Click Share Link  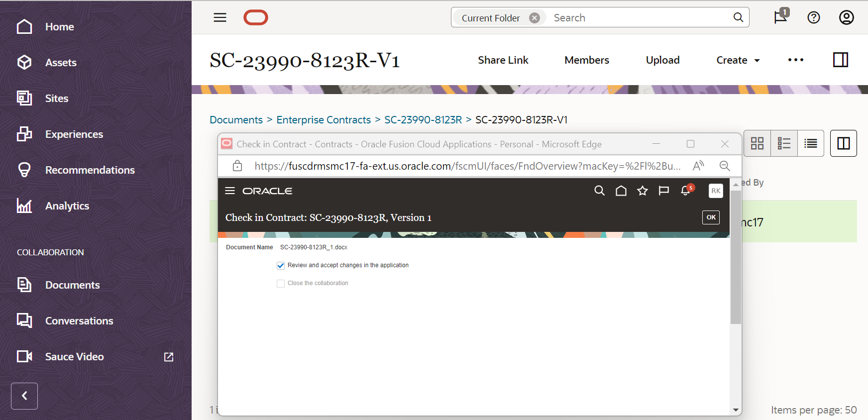tap(503, 60)
